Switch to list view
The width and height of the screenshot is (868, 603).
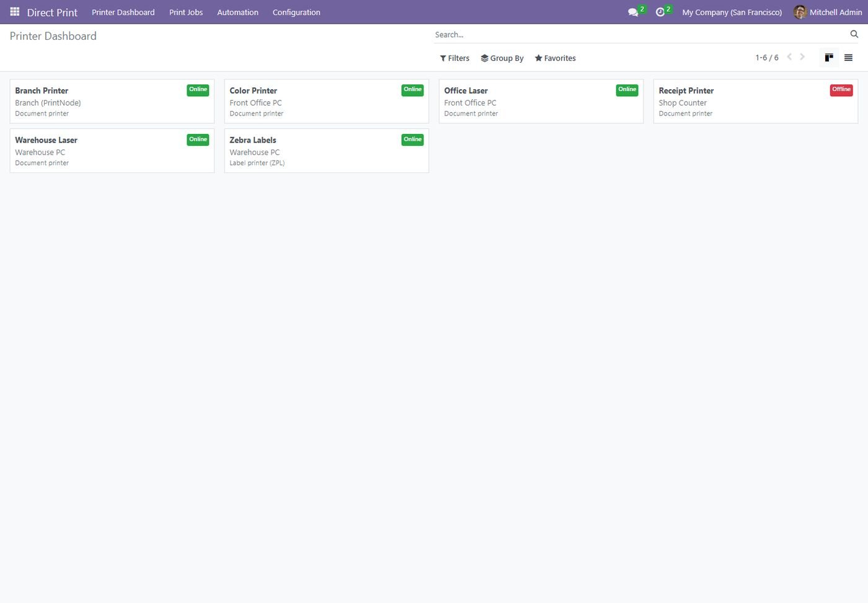(848, 58)
